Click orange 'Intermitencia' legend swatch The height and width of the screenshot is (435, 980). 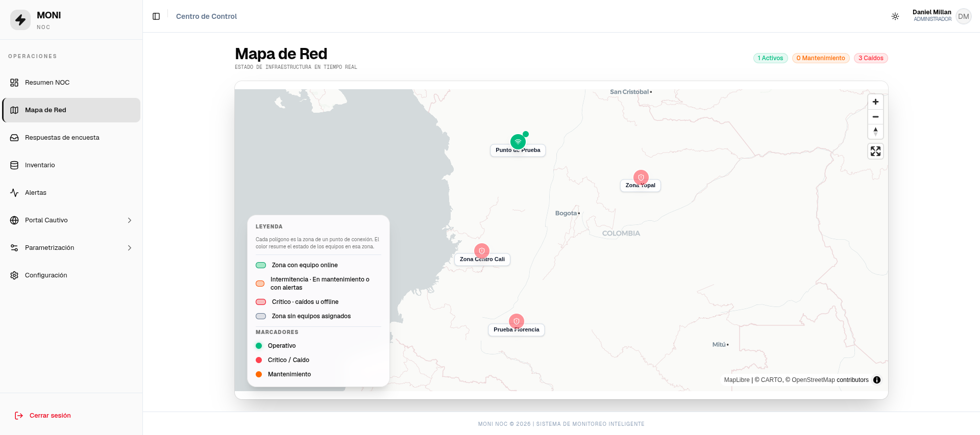coord(260,284)
